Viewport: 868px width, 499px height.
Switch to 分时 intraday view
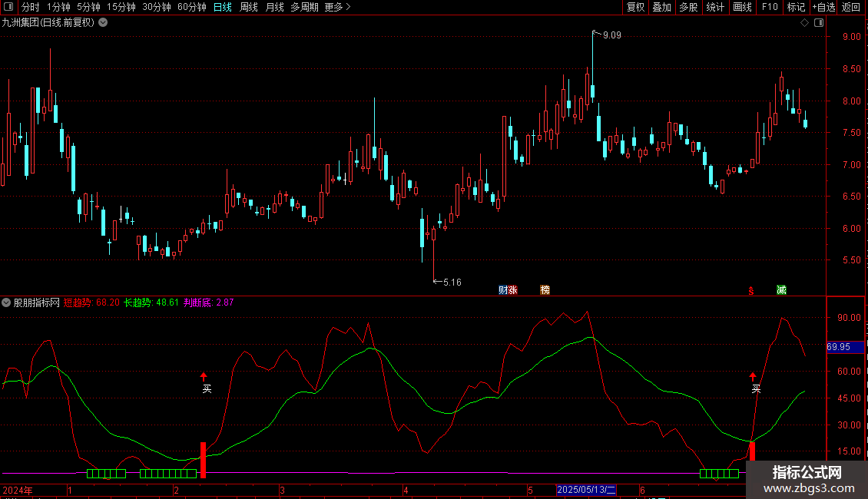[x=31, y=7]
